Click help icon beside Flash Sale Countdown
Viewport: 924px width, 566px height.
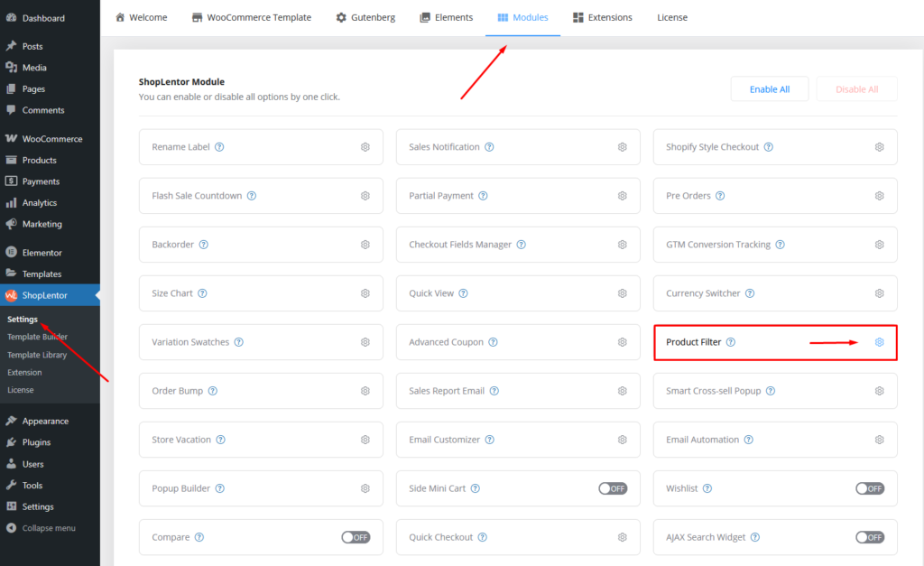[x=252, y=196]
